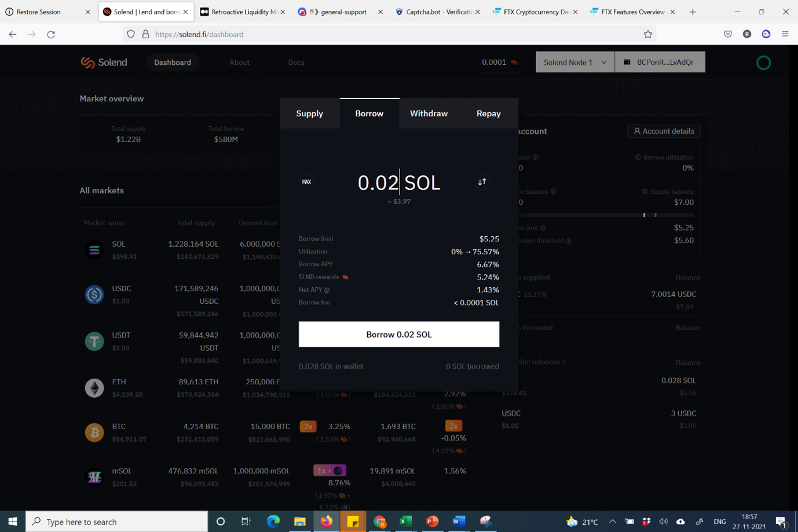Click the site padlock security icon
Viewport: 798px width, 532px height.
point(145,34)
